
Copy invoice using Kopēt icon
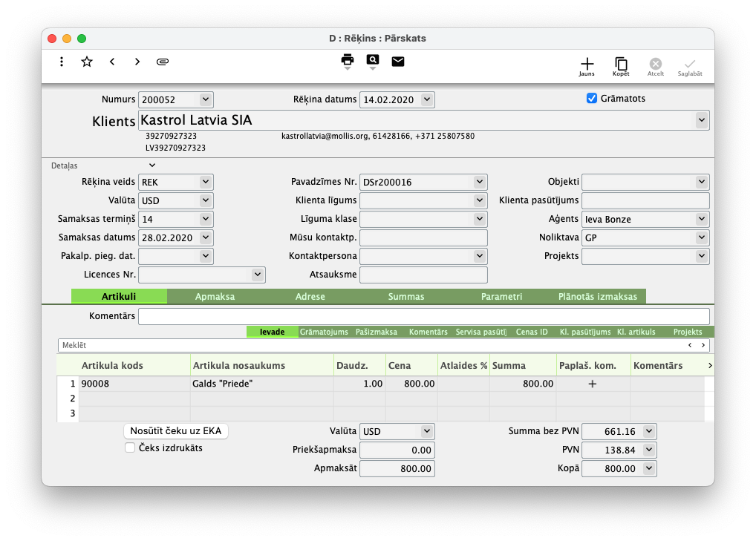[621, 65]
